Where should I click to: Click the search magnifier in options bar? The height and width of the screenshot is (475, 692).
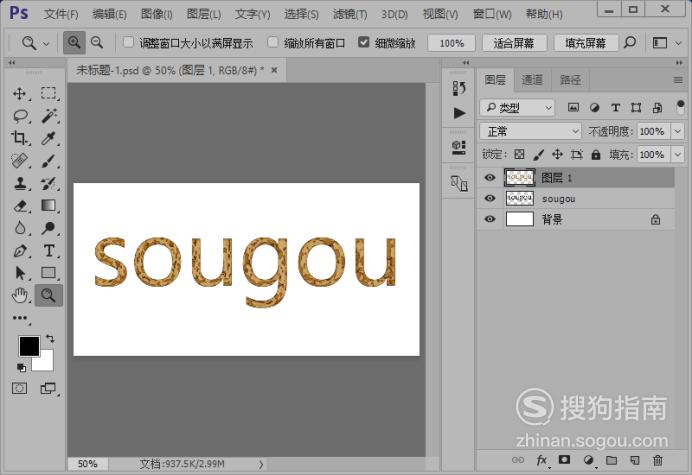(x=630, y=43)
